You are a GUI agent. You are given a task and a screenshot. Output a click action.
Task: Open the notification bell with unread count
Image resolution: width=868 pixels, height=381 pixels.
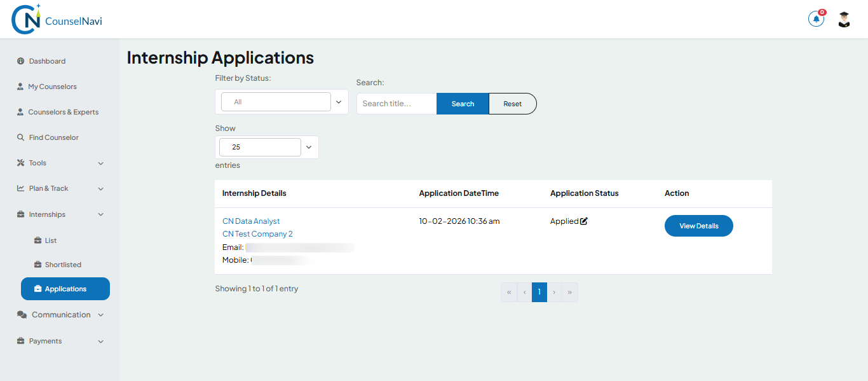pos(816,18)
